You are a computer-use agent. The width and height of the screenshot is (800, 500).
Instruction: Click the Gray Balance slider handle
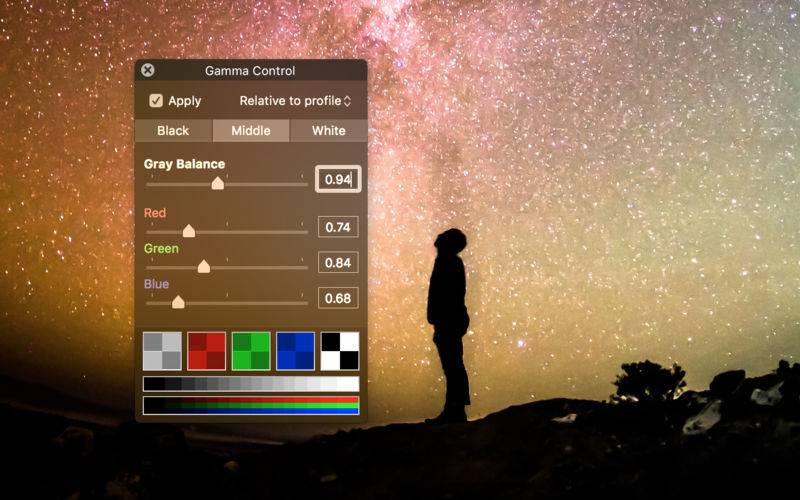[218, 183]
